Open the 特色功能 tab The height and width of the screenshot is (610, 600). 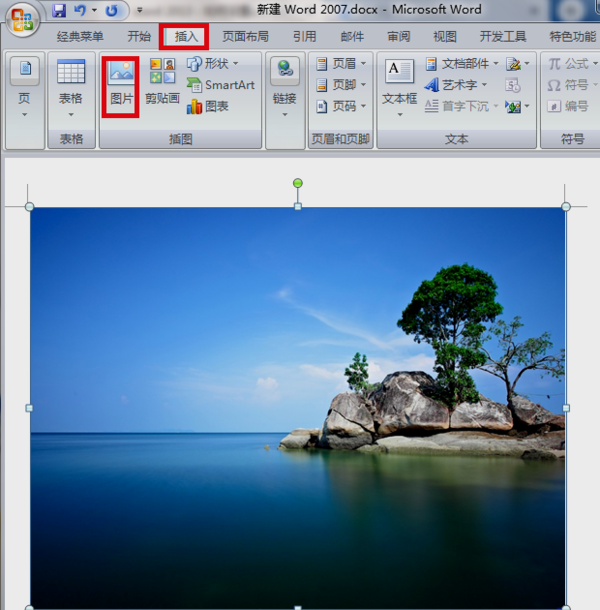pos(572,37)
